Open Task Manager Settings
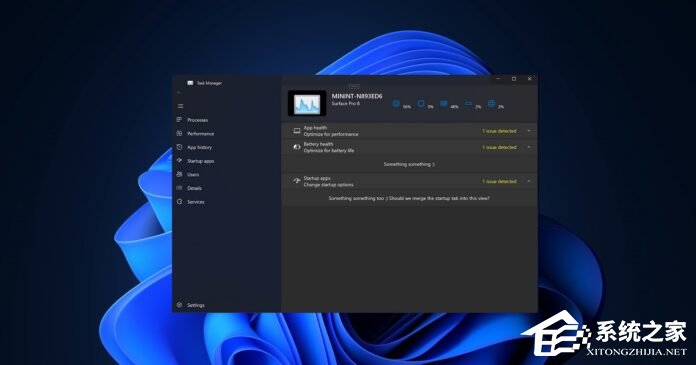The height and width of the screenshot is (365, 696). 190,305
